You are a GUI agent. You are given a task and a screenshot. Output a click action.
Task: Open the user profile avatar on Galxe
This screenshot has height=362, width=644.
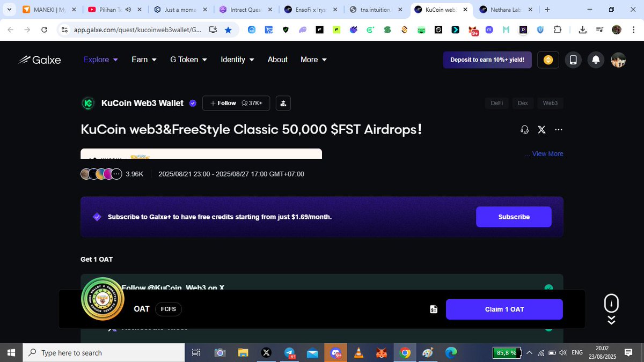[618, 60]
